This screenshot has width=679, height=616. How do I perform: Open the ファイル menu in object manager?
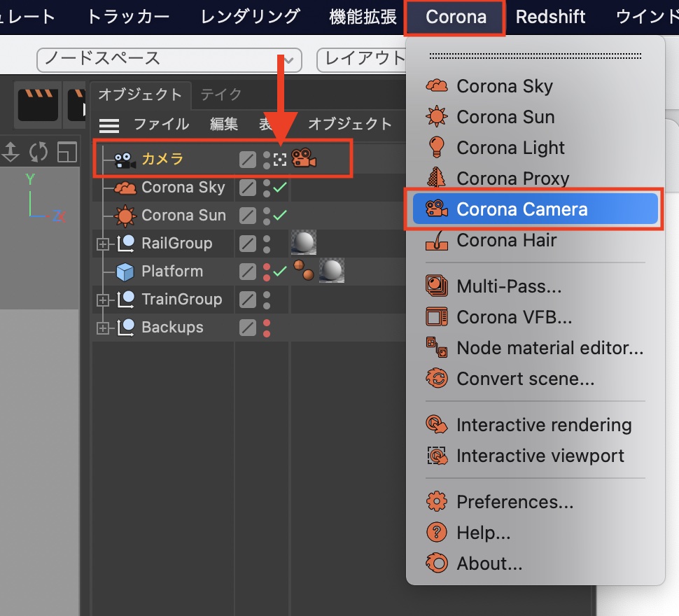tap(161, 125)
